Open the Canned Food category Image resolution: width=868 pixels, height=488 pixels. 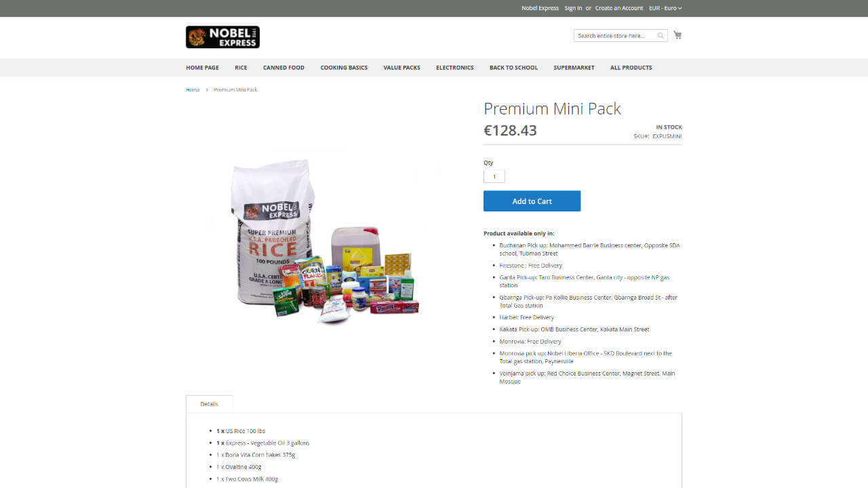[283, 68]
